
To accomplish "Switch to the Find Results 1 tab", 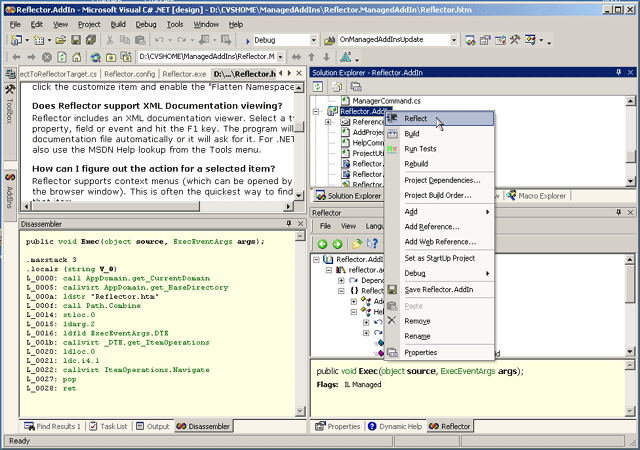I will (52, 426).
